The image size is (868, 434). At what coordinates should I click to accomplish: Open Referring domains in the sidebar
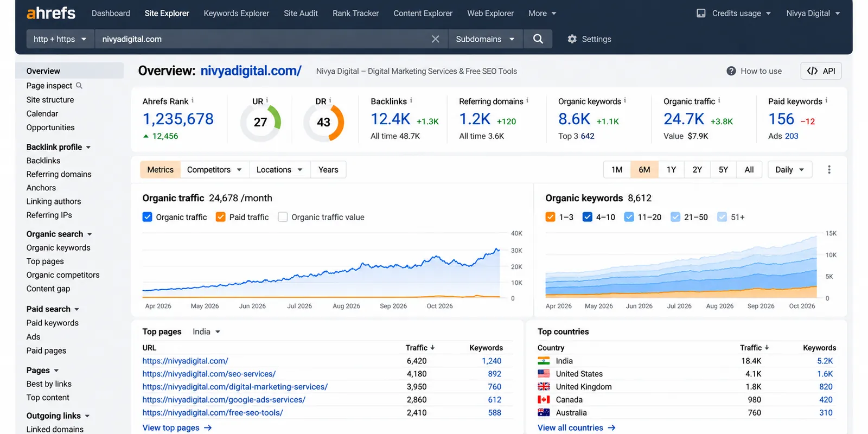pos(59,174)
